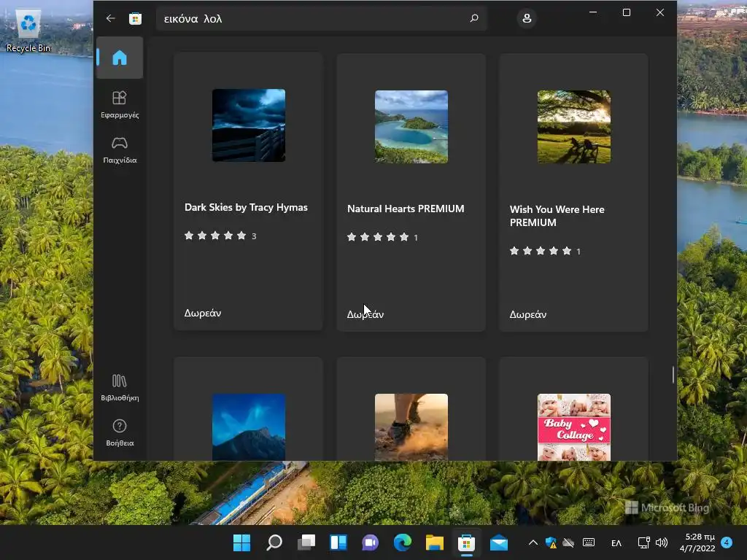Open taskbar Search
The width and height of the screenshot is (747, 560).
274,542
